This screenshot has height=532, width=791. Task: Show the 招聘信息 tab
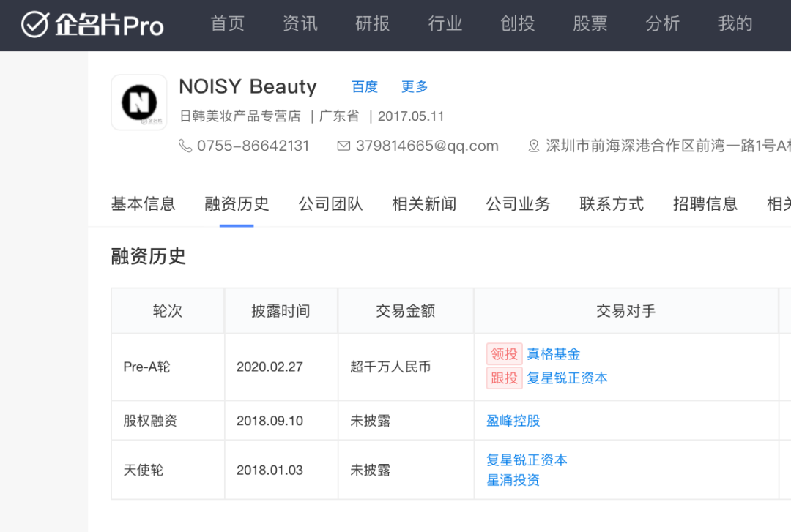coord(705,204)
